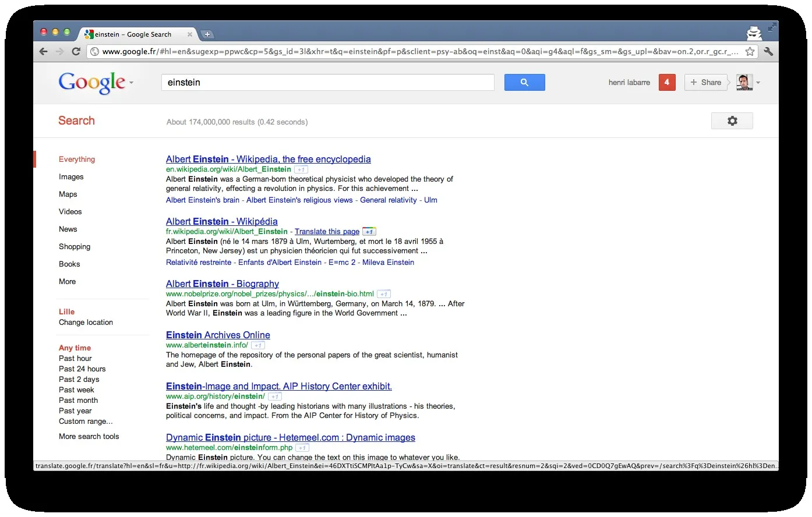Click the +1 button beside Translate this page
The image size is (812, 517).
[369, 232]
